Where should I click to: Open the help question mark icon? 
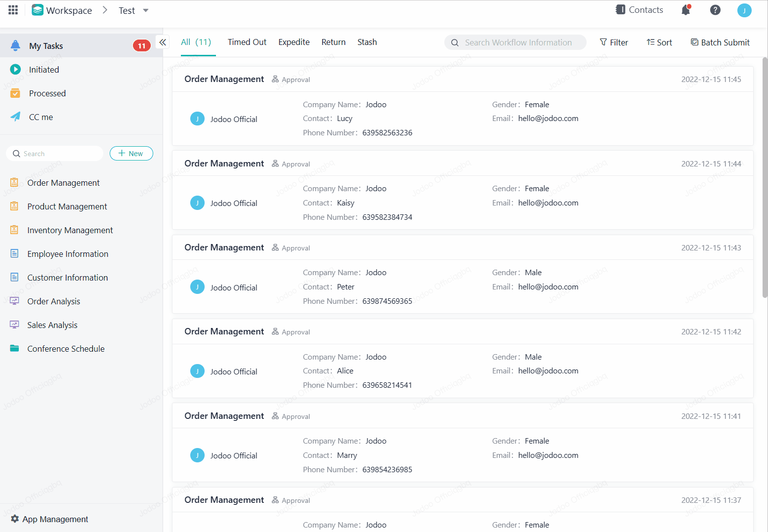[x=715, y=10]
